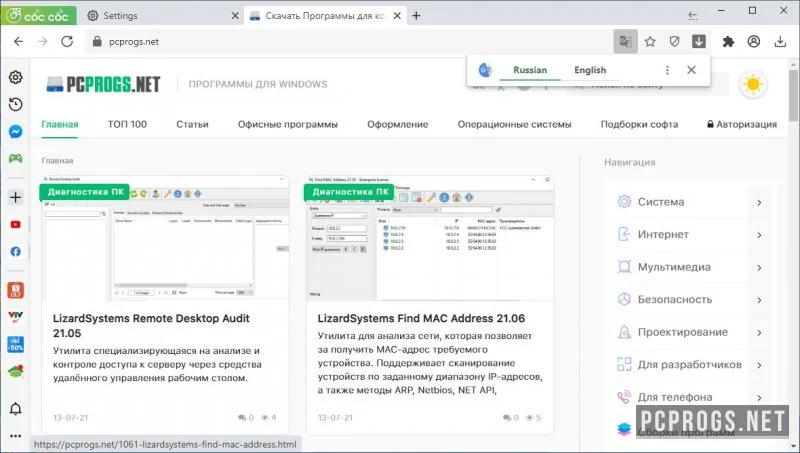Open Facebook from the sidebar
This screenshot has width=800, height=453.
15,251
